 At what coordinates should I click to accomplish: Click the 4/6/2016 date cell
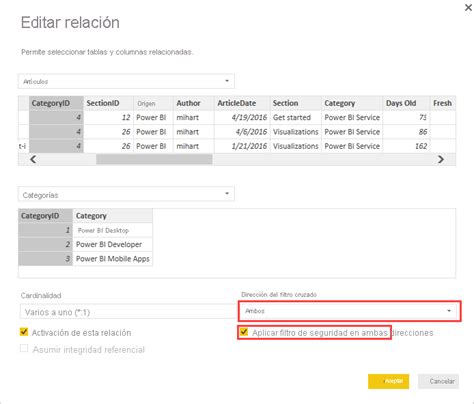coord(242,132)
